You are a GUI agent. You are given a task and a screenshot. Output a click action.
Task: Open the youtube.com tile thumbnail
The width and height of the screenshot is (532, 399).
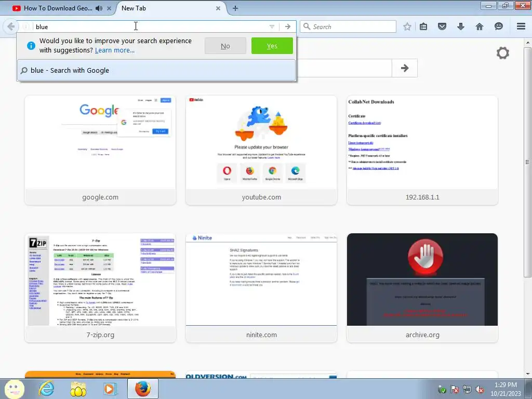261,142
